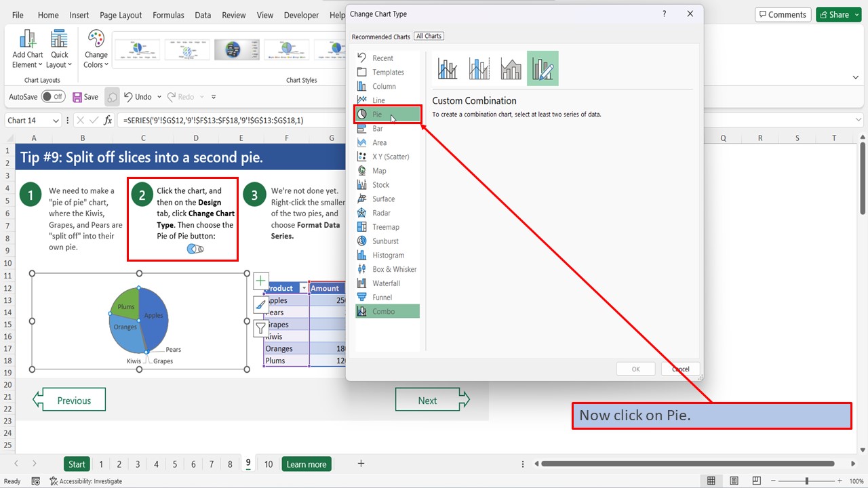The image size is (868, 488).
Task: Switch to Recommended Charts tab
Action: [x=380, y=37]
